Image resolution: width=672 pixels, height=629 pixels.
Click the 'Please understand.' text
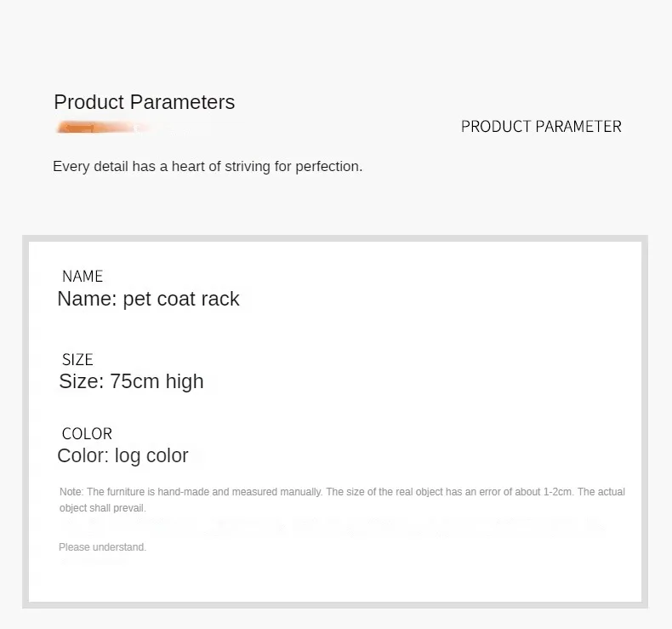coord(102,547)
